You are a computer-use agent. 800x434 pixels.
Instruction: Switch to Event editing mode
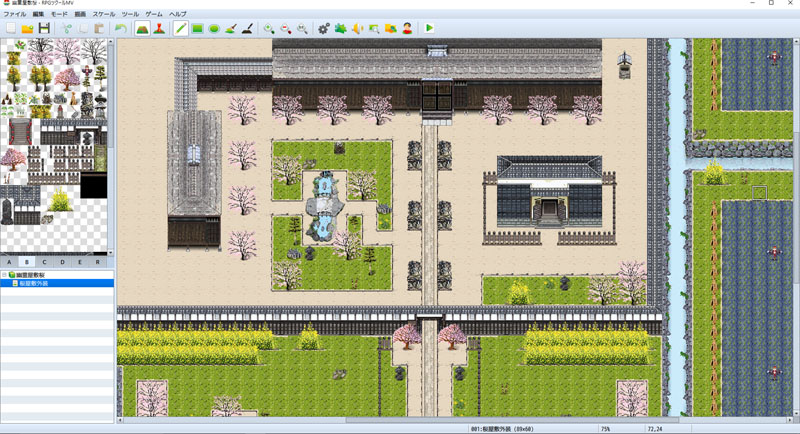tap(159, 29)
